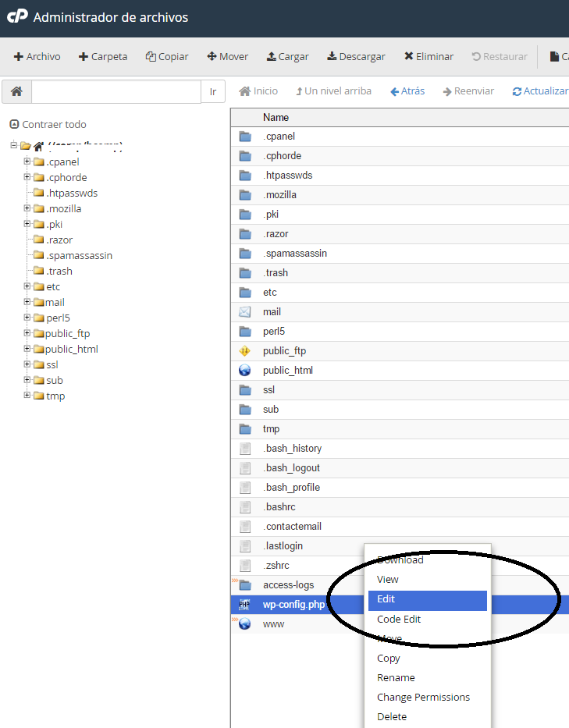
Task: Select .spamassassin in folder tree
Action: click(x=80, y=255)
